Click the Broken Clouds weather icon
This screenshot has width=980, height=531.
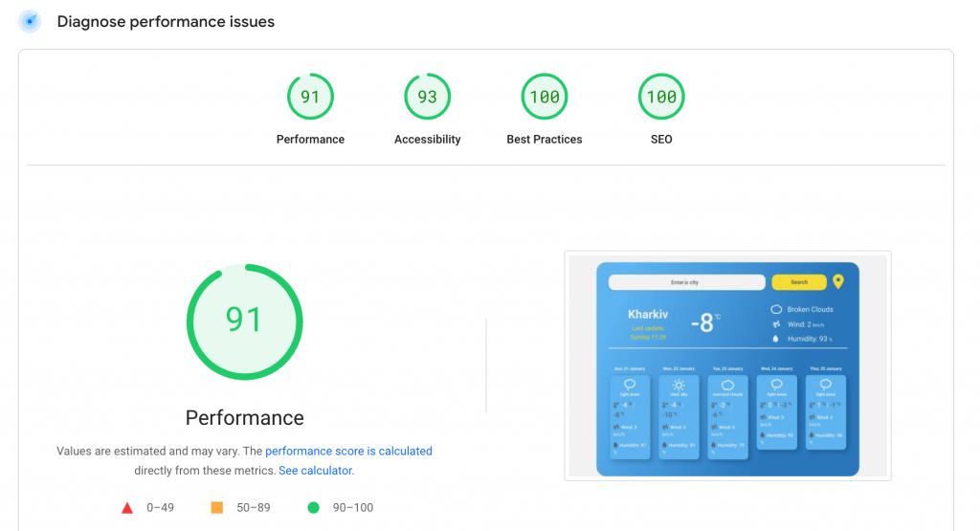click(776, 310)
